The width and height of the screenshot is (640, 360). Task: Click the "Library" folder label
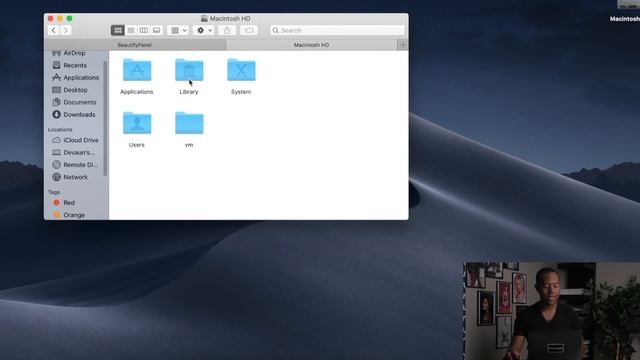[x=189, y=92]
